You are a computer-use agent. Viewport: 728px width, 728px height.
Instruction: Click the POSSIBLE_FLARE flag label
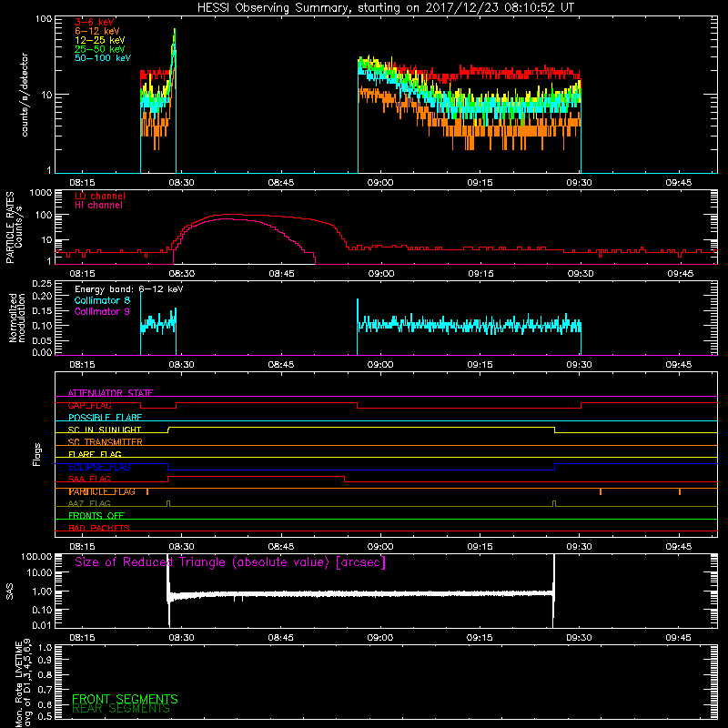tap(105, 418)
